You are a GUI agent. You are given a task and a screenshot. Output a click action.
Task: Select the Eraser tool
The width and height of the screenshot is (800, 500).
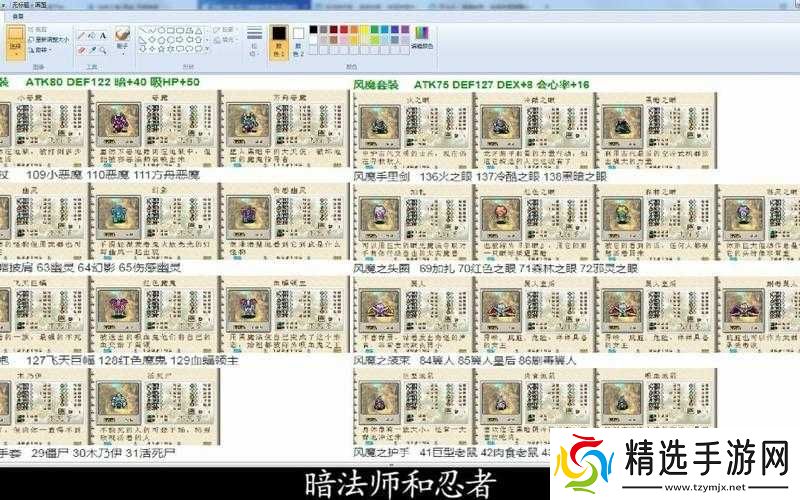81,51
